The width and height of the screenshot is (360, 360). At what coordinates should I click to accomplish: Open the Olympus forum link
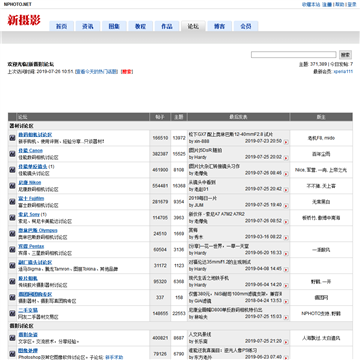coord(38,230)
